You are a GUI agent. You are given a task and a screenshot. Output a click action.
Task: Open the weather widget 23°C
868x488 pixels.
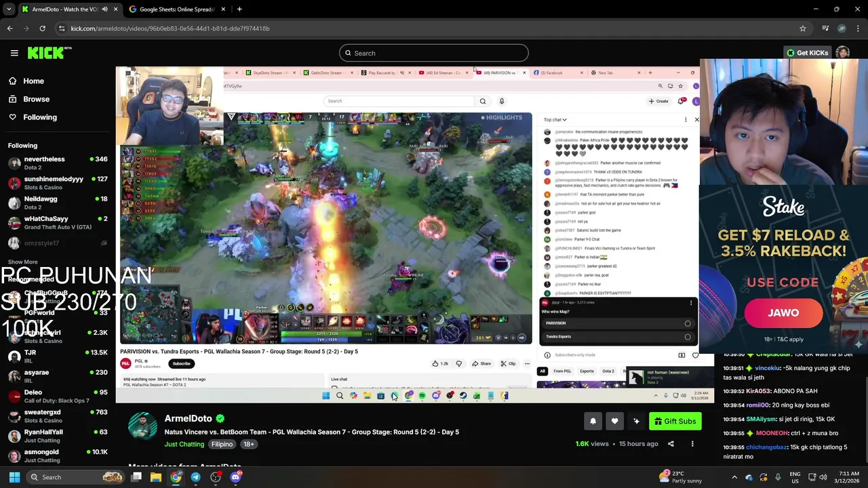pyautogui.click(x=679, y=477)
